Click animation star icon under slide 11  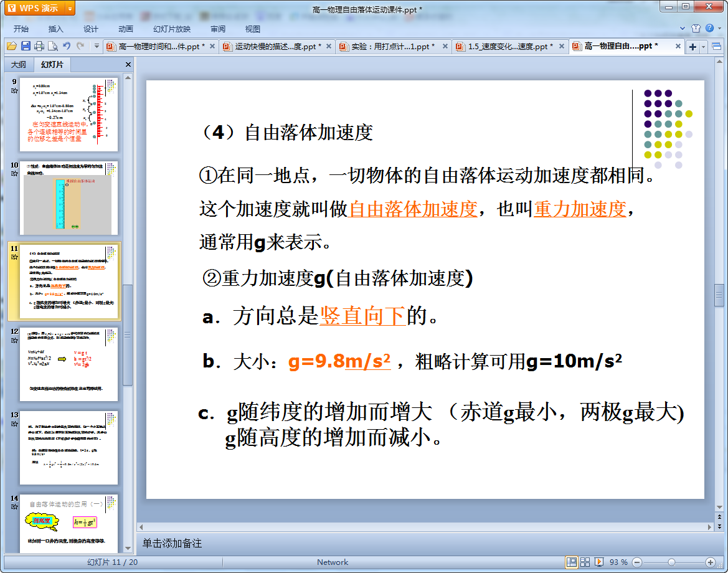click(14, 257)
